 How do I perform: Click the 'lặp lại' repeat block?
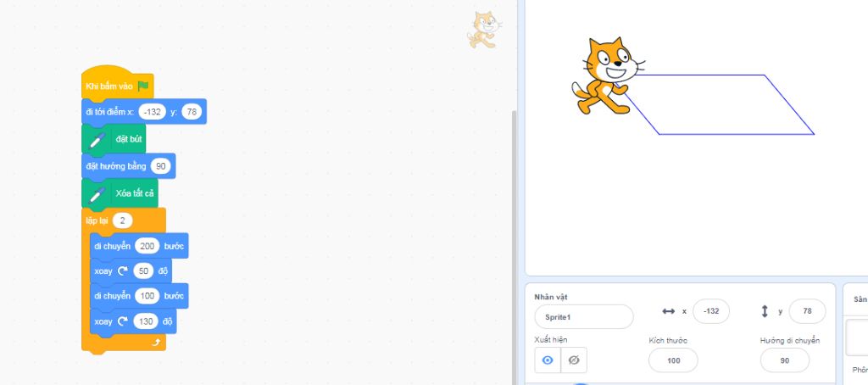pos(124,220)
